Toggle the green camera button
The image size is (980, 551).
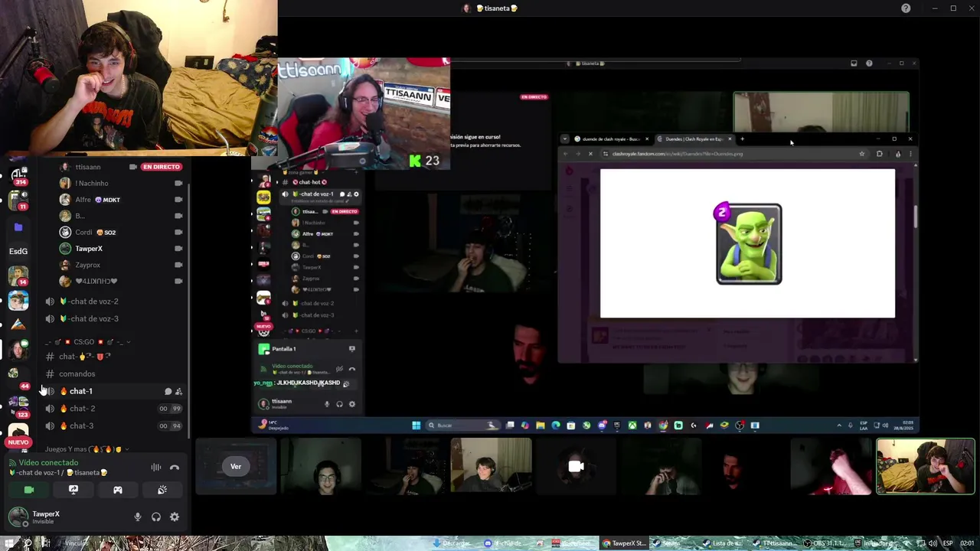point(29,490)
